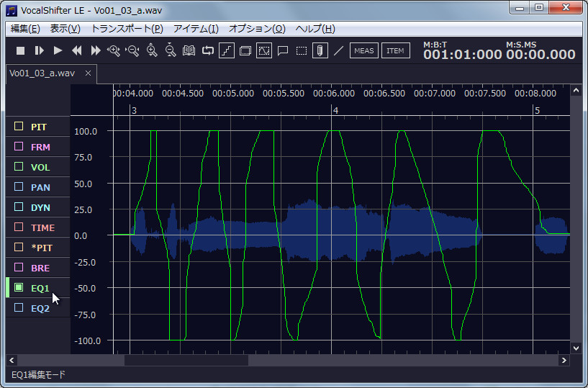Switch to VOL edit mode label
This screenshot has height=388, width=588.
[40, 167]
